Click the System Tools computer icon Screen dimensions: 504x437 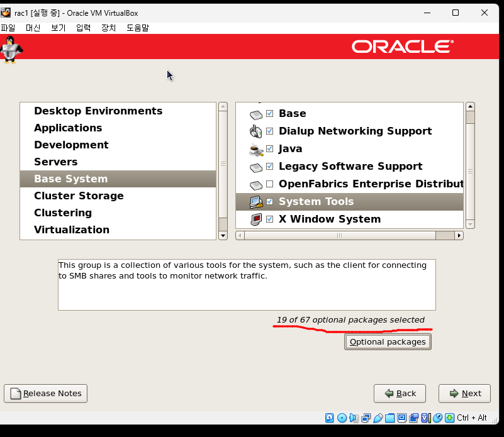pyautogui.click(x=256, y=202)
